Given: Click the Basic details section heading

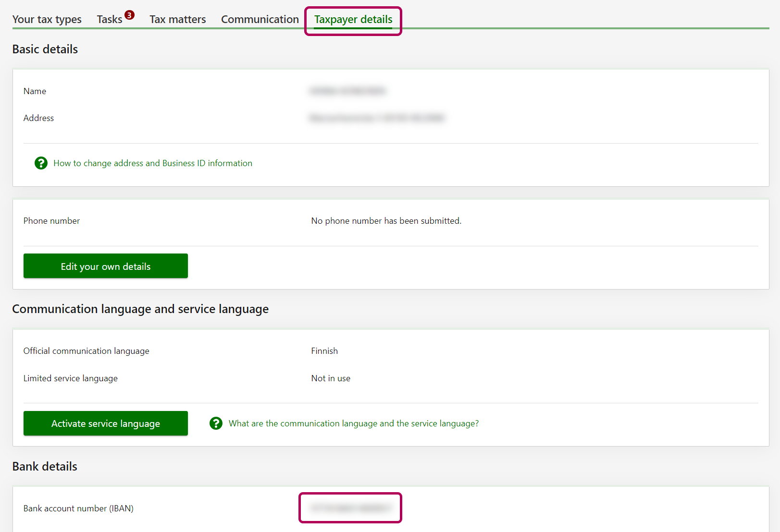Looking at the screenshot, I should pyautogui.click(x=45, y=49).
